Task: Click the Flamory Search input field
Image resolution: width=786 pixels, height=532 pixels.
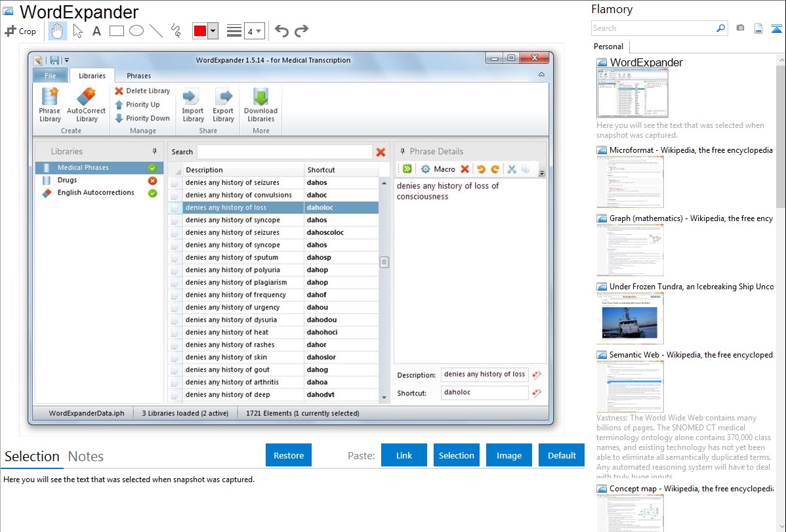Action: pyautogui.click(x=653, y=28)
